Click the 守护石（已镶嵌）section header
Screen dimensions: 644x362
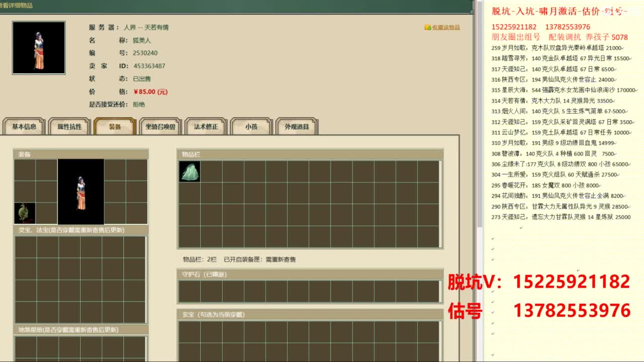click(x=310, y=275)
